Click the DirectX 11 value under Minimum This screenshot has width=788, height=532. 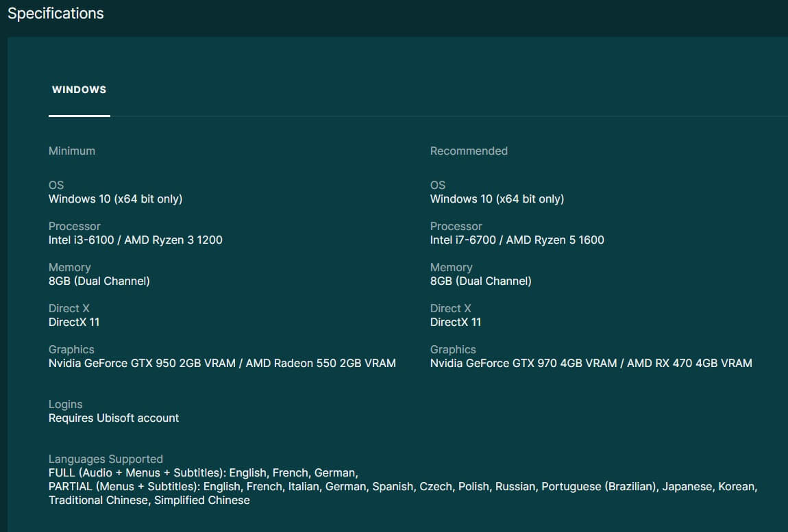coord(74,322)
